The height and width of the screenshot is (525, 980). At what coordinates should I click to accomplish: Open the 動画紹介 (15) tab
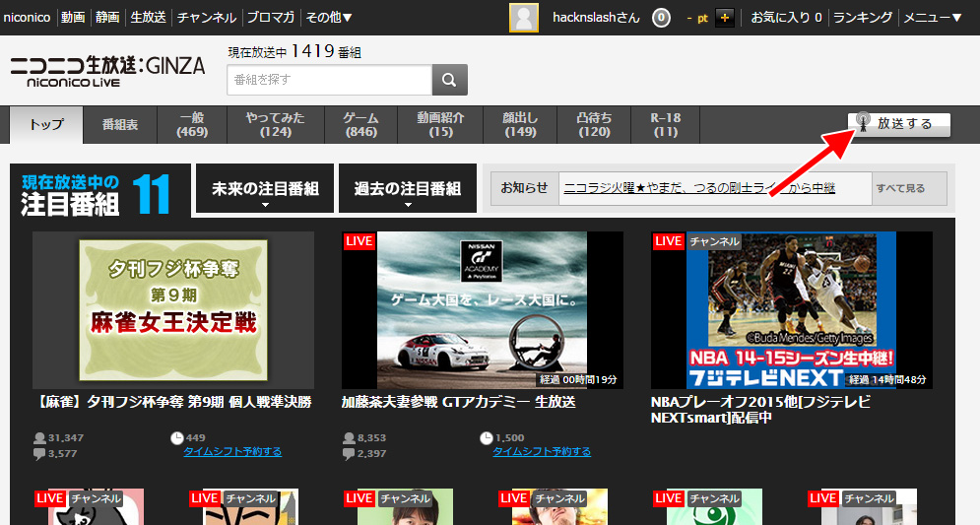(x=440, y=124)
